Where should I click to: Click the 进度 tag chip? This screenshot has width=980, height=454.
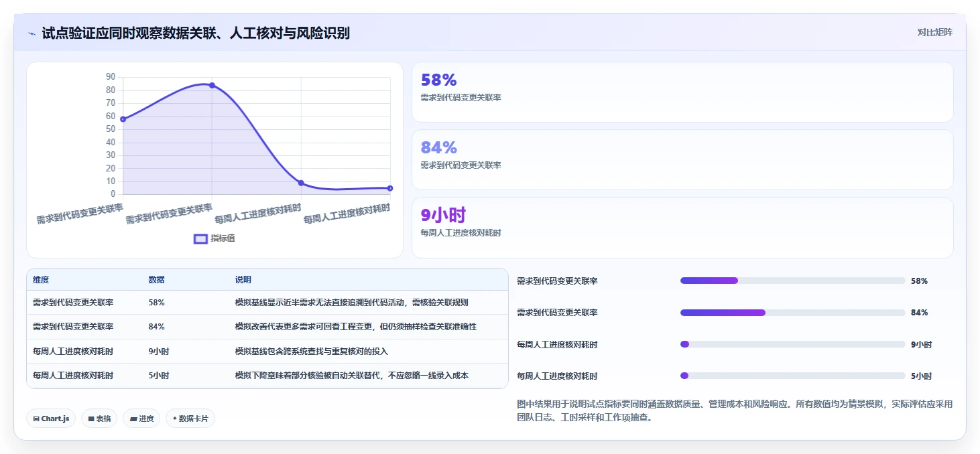tap(141, 419)
